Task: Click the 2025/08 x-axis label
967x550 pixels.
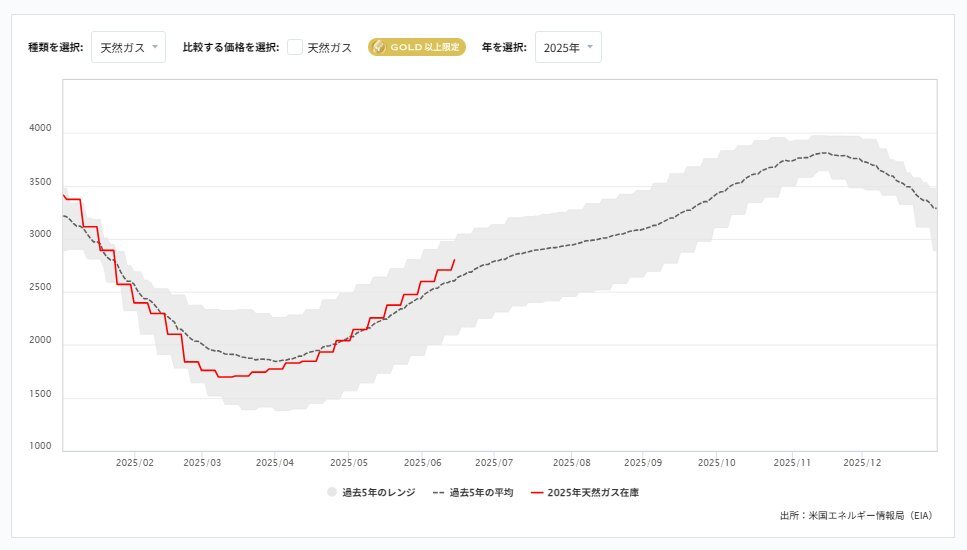Action: tap(572, 462)
